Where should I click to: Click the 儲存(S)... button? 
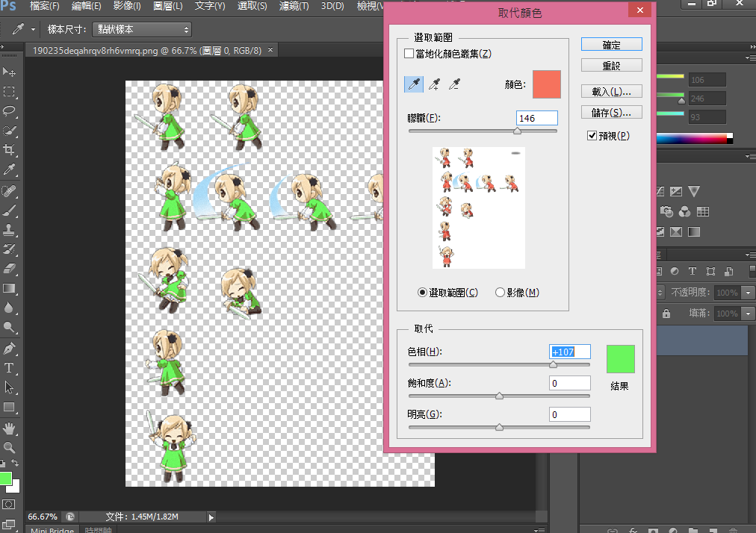(611, 112)
